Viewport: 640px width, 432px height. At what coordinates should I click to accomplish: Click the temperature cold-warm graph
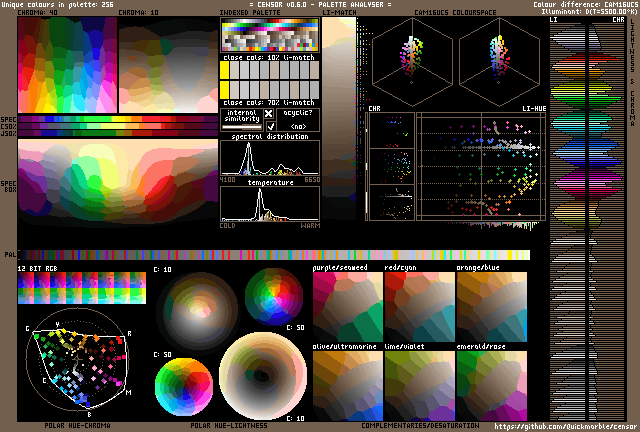click(270, 205)
